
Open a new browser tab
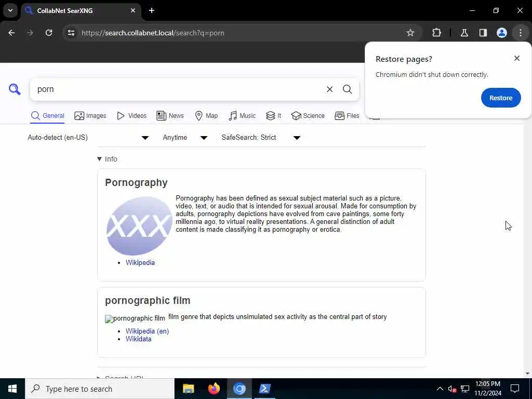click(x=152, y=10)
